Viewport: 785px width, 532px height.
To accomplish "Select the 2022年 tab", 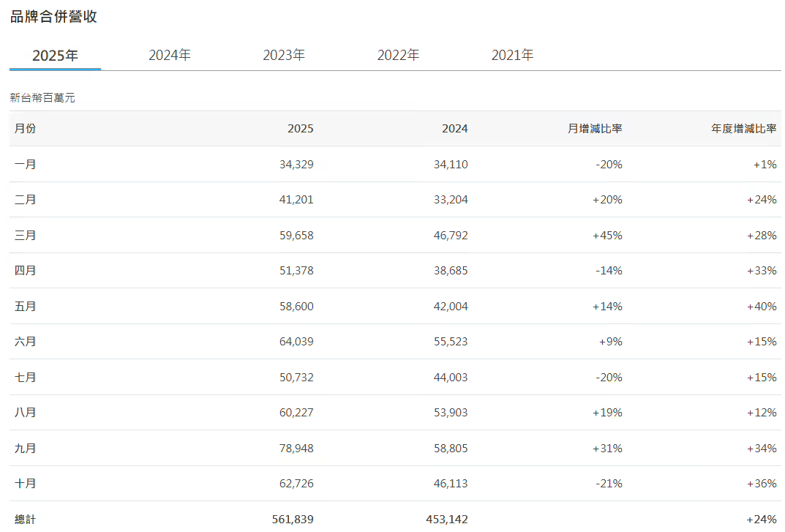I will (x=398, y=56).
